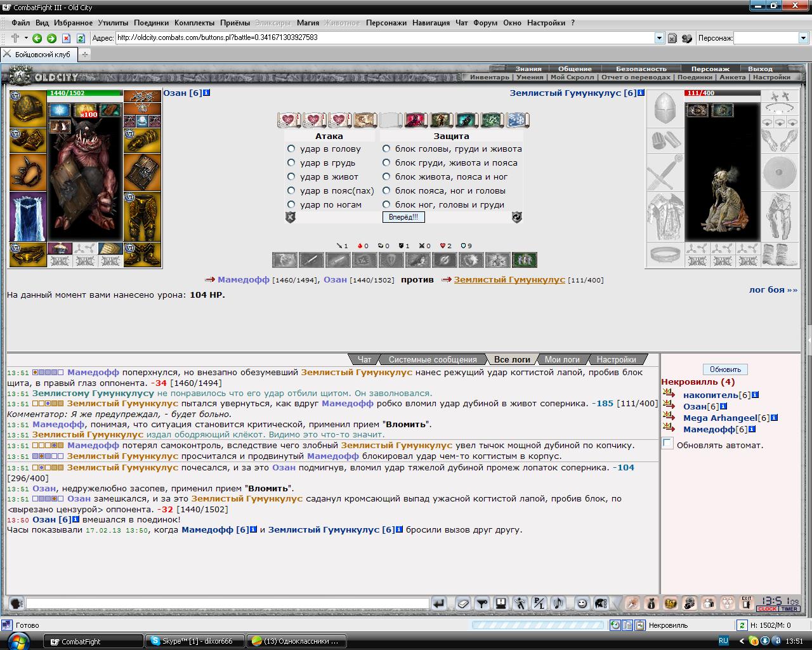This screenshot has height=650, width=812.
Task: Click the clock icon in the status bar
Action: coord(615,625)
